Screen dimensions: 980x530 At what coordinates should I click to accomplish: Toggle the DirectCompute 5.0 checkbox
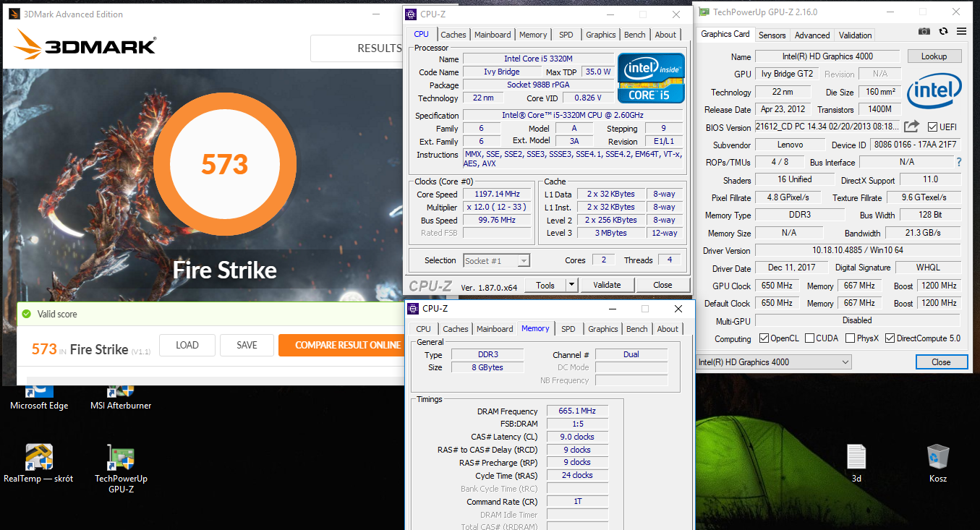coord(890,338)
